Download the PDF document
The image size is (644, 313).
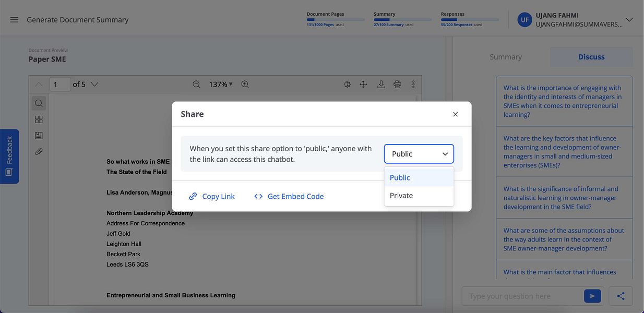click(x=381, y=84)
